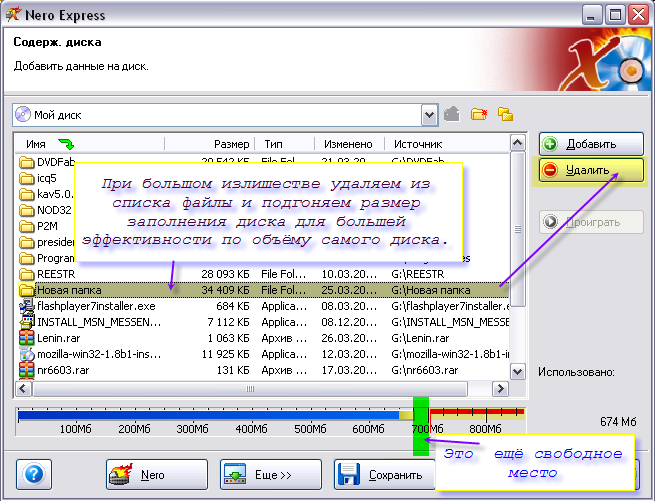This screenshot has width=655, height=501.
Task: Click size 7 112 КБ of MSN installer
Action: 228,322
